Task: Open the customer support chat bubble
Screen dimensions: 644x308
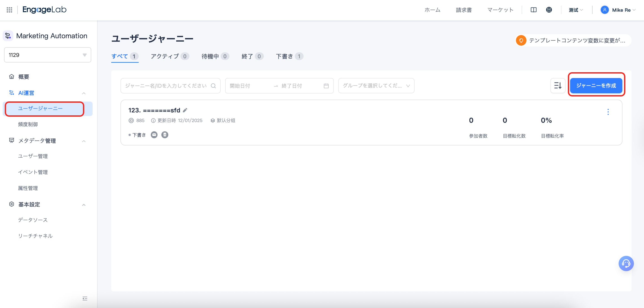Action: click(626, 263)
